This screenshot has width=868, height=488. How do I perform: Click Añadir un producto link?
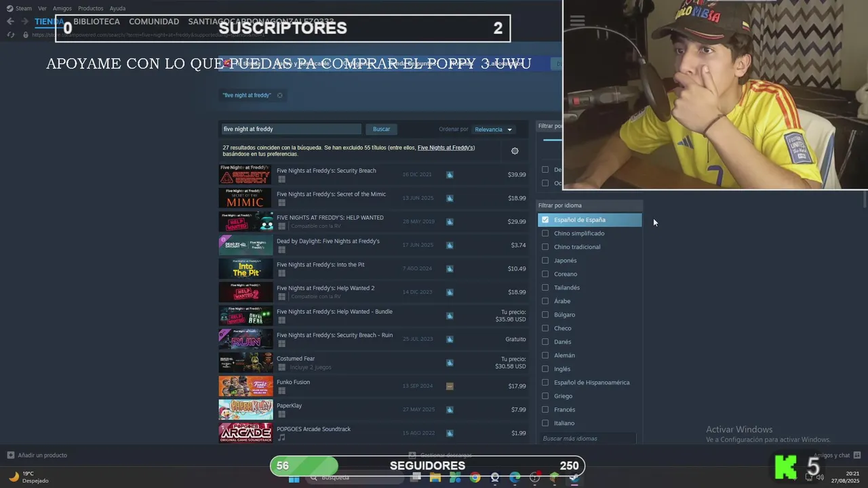[x=42, y=455]
